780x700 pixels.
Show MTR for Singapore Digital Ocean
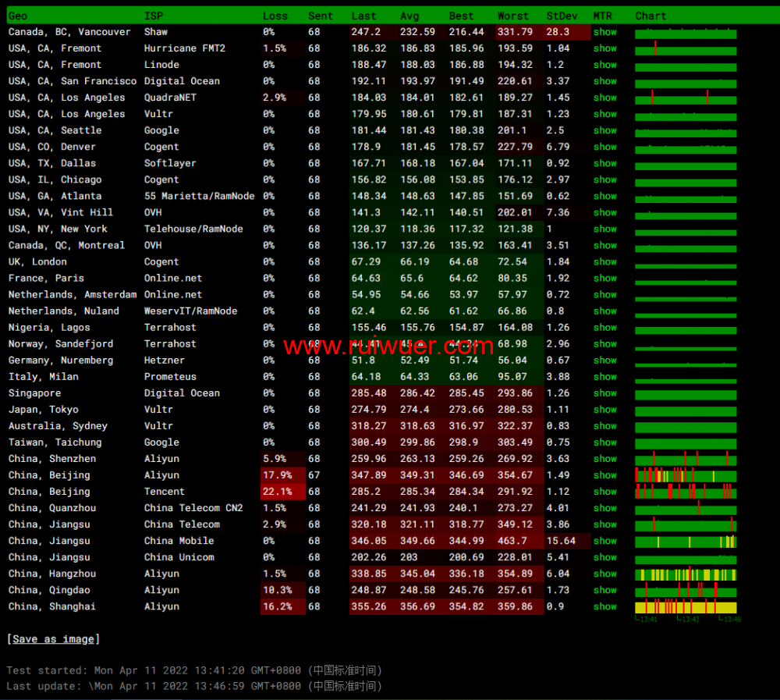(x=604, y=393)
